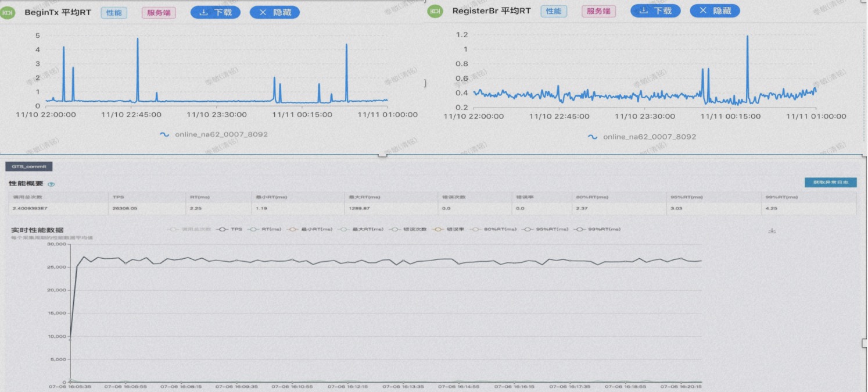Click the green BeginTx chart icon
Screen dimensions: 868x392
pos(8,12)
